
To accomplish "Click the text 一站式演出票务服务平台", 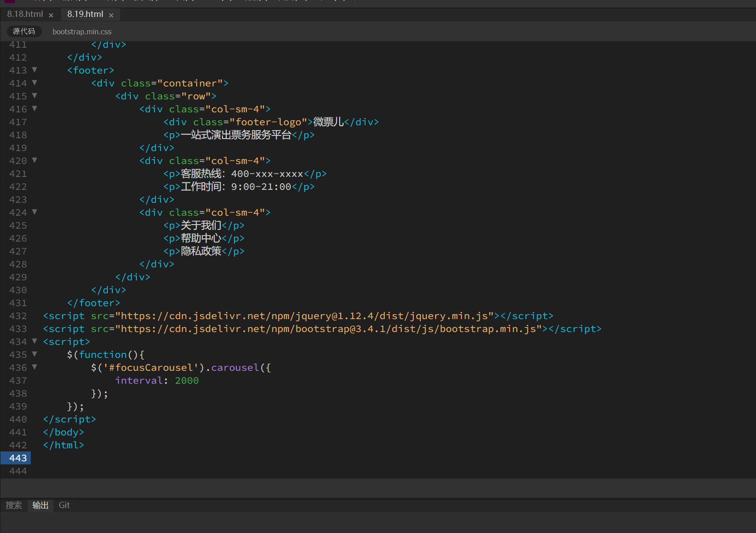I will [236, 135].
